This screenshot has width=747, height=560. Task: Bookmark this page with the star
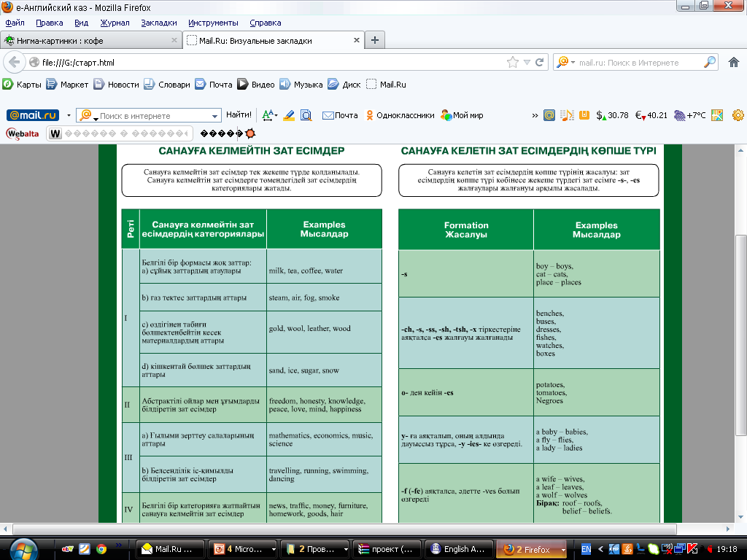click(x=513, y=63)
